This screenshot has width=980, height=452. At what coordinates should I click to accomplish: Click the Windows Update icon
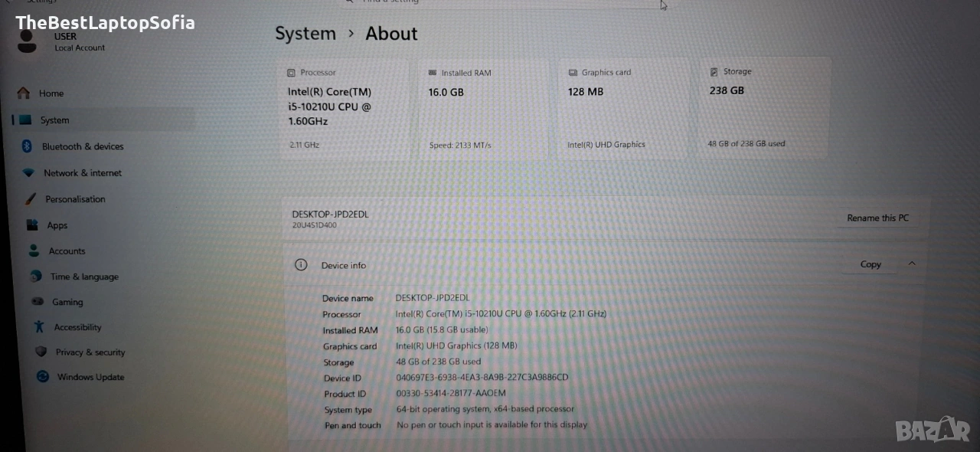43,377
